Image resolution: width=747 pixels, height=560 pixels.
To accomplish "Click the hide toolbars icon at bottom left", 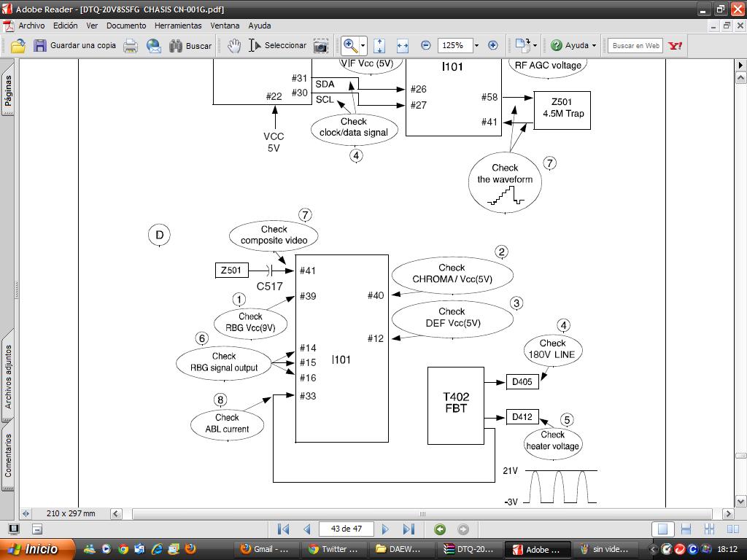I will [37, 529].
